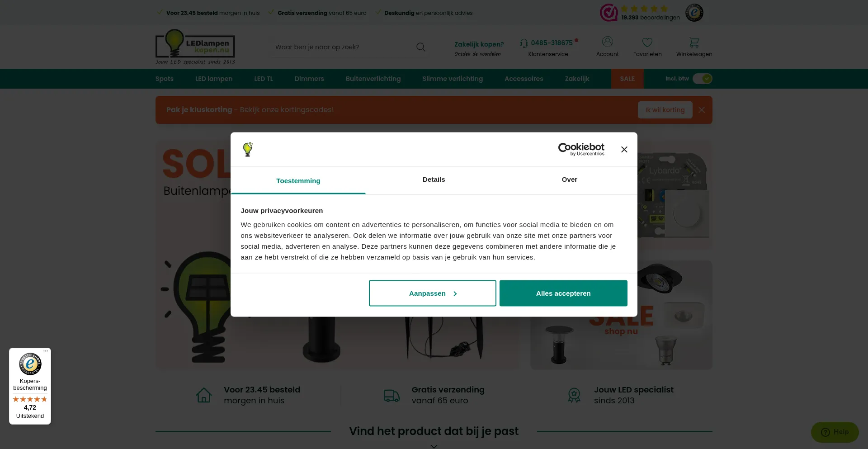Screen dimensions: 868x449
Task: Open the Trusted Shops widget menu dots
Action: click(x=46, y=351)
